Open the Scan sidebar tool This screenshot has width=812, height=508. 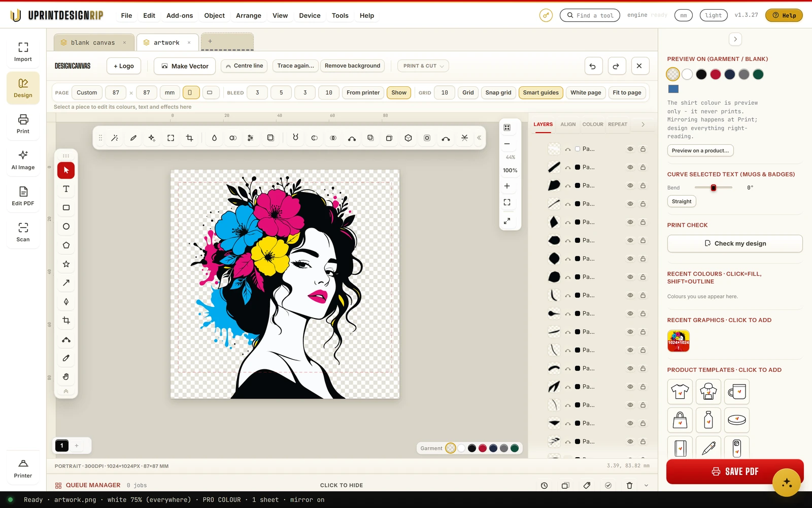click(23, 232)
